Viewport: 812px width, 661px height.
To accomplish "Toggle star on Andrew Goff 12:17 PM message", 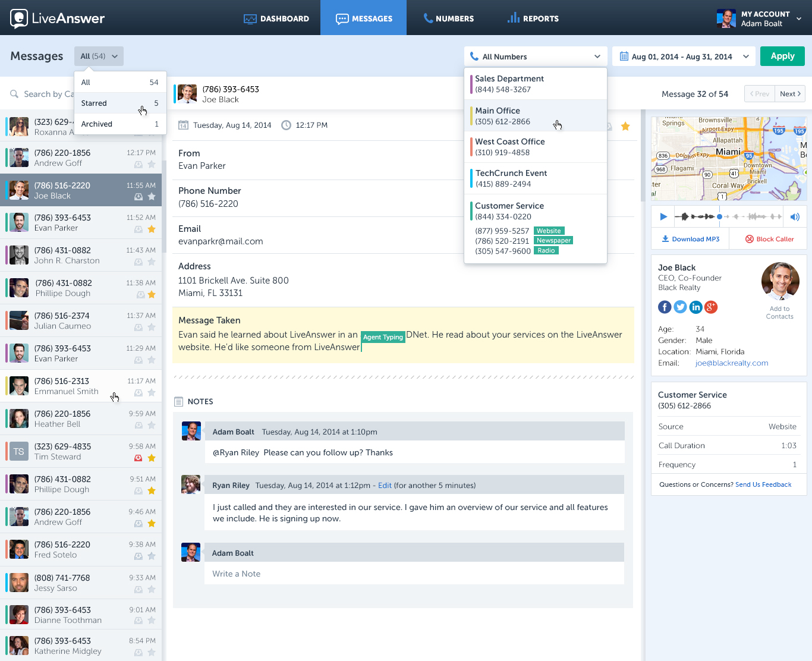I will 152,165.
